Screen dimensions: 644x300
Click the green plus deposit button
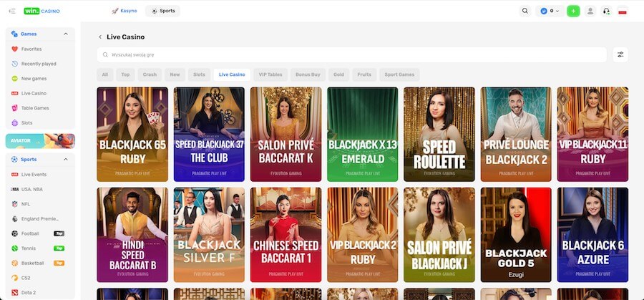pos(573,11)
